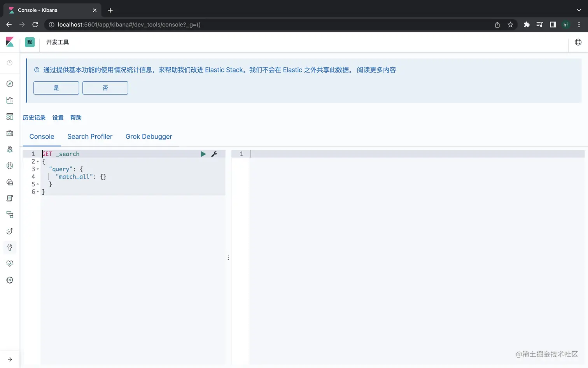Open the 阅读更多内容 link

click(376, 70)
